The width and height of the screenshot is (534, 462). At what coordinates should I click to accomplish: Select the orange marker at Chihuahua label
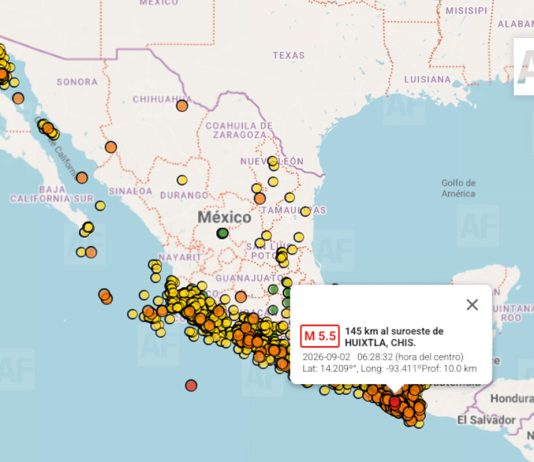(182, 106)
